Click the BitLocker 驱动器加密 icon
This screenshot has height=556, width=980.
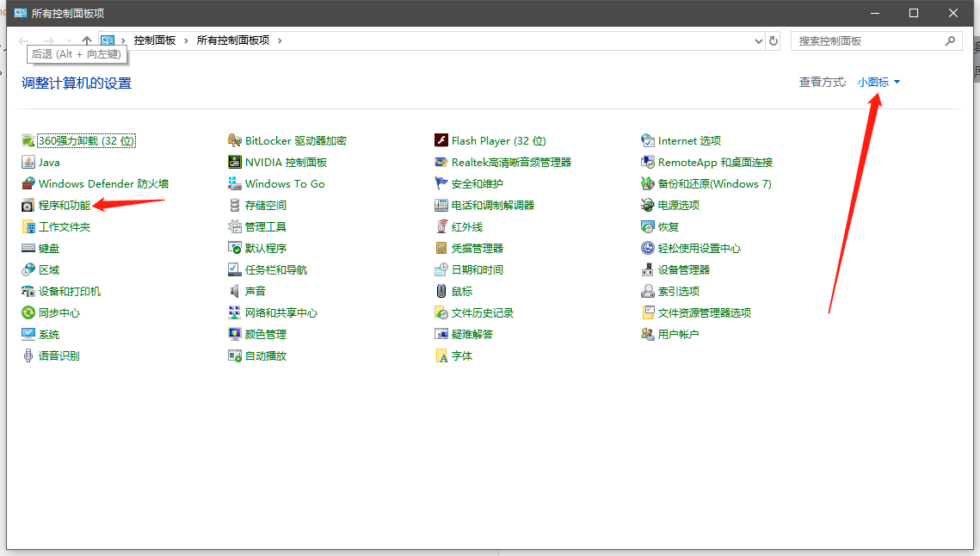(234, 140)
